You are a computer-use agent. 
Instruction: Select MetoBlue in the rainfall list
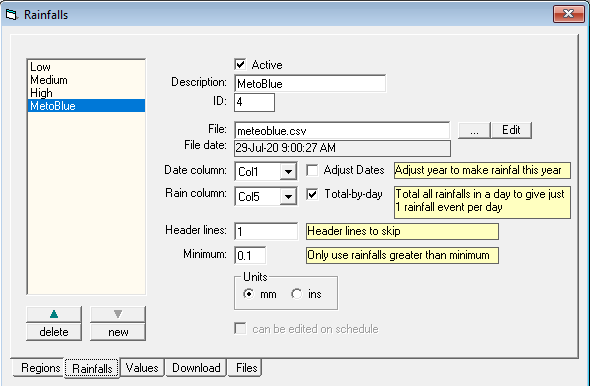pyautogui.click(x=86, y=106)
